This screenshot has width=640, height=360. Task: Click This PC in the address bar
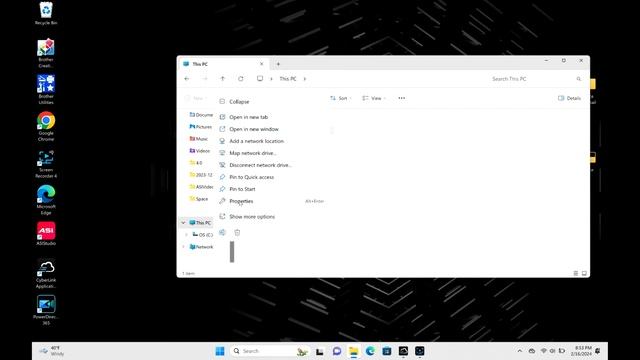(288, 79)
